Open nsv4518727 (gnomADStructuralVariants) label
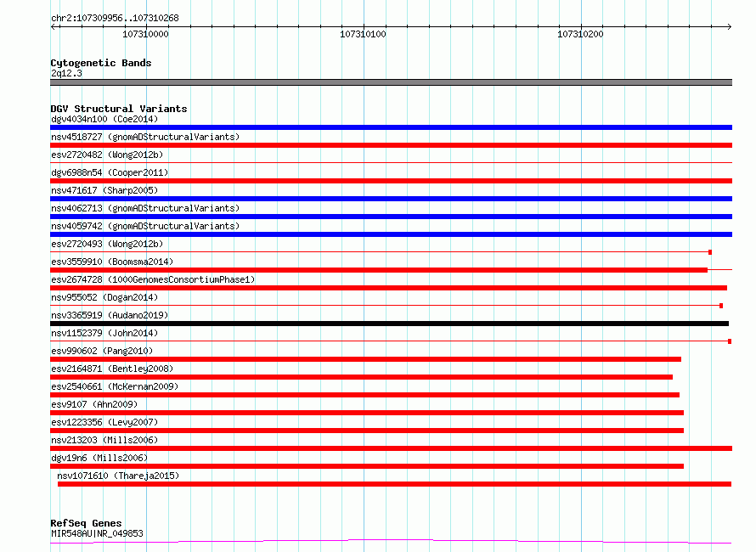Image resolution: width=756 pixels, height=552 pixels. coord(145,137)
